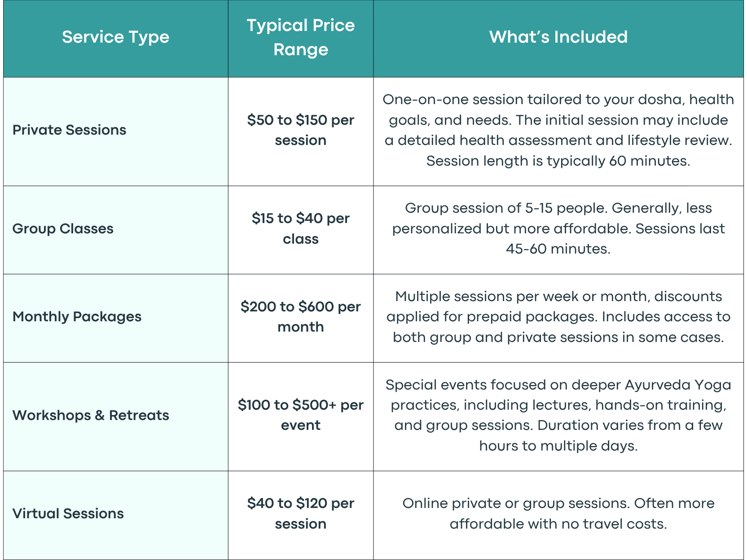This screenshot has height=560, width=747.
Task: Select the Monthly Packages row label
Action: pyautogui.click(x=77, y=317)
